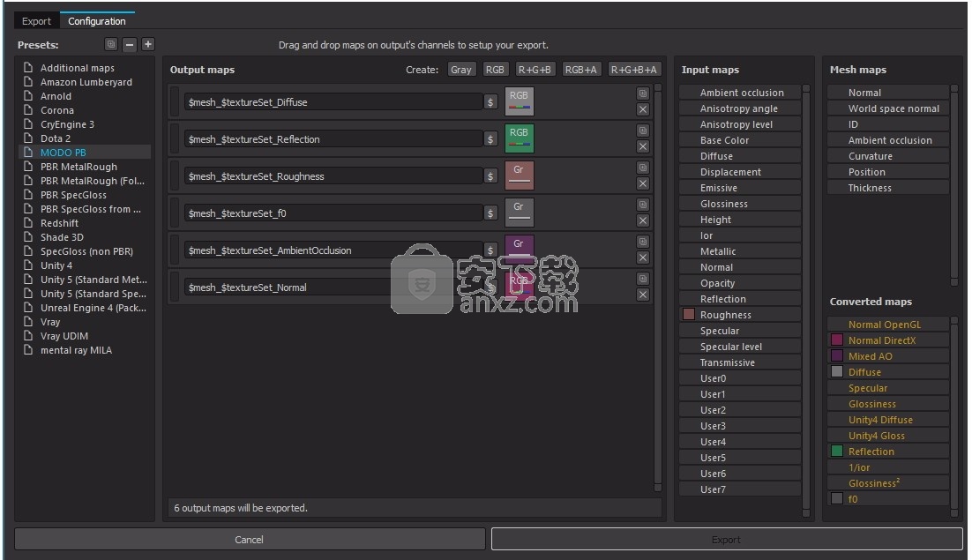
Task: Remove preset with minus button
Action: pyautogui.click(x=130, y=45)
